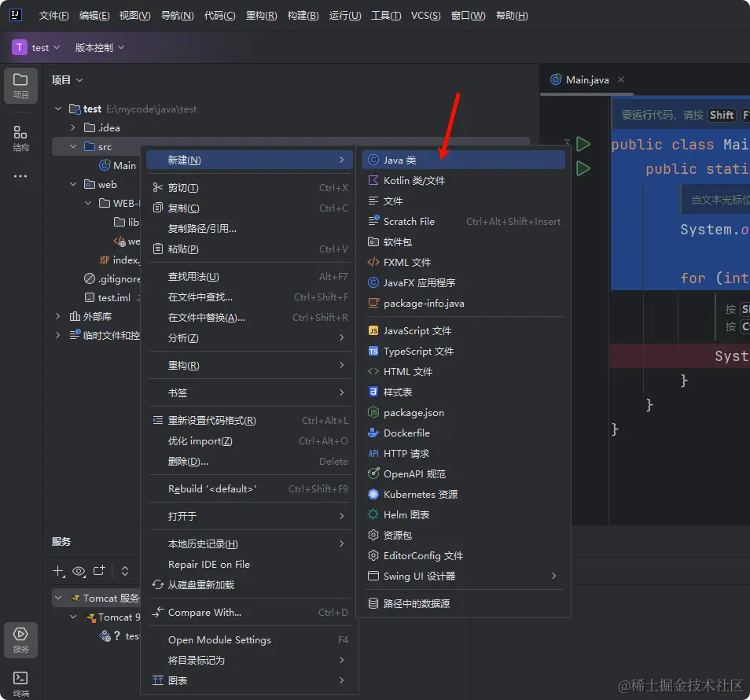Click the run gutter arrow beside public class
The width and height of the screenshot is (750, 700).
click(583, 144)
